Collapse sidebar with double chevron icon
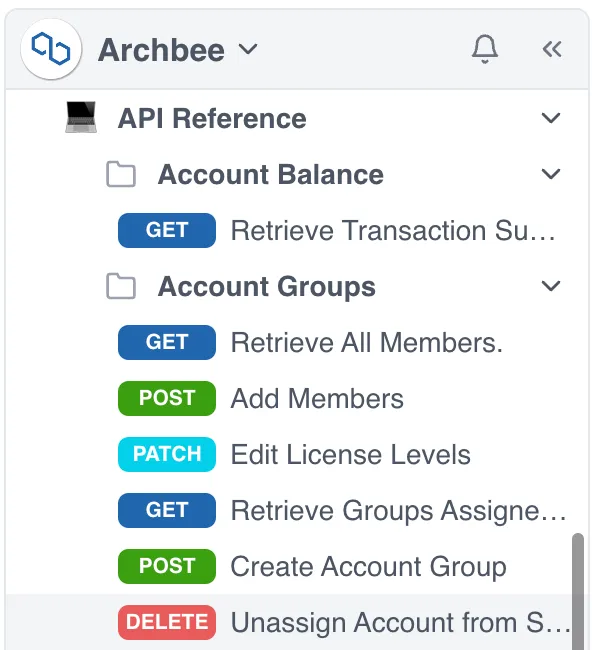 tap(552, 49)
